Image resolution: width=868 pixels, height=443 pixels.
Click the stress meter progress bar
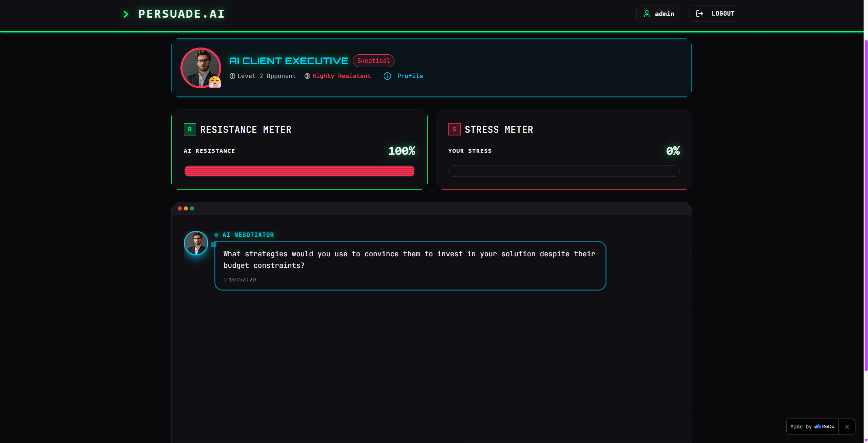(564, 171)
